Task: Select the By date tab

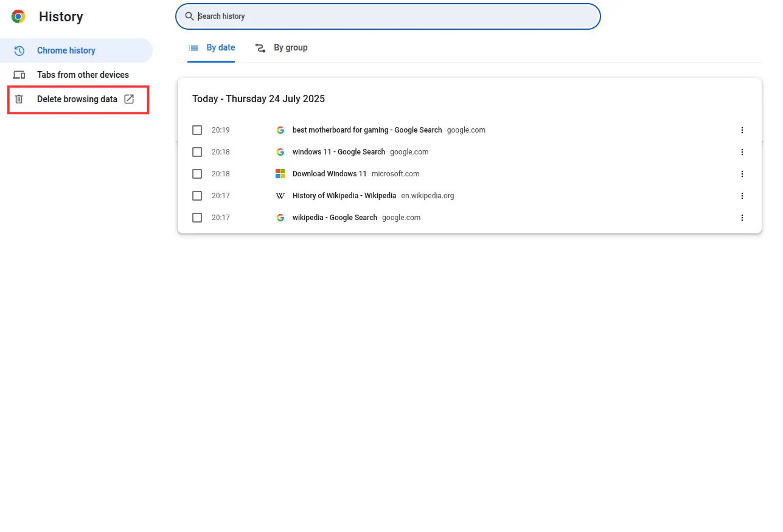Action: pyautogui.click(x=212, y=48)
